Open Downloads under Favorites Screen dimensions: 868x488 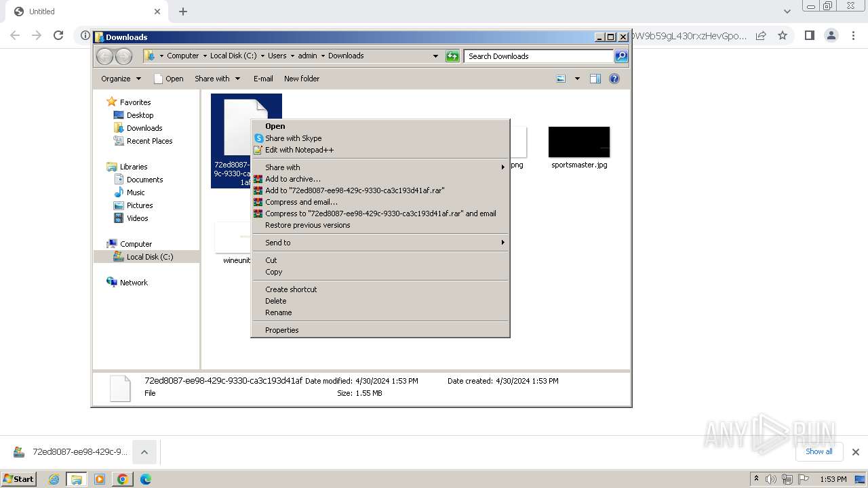[144, 128]
